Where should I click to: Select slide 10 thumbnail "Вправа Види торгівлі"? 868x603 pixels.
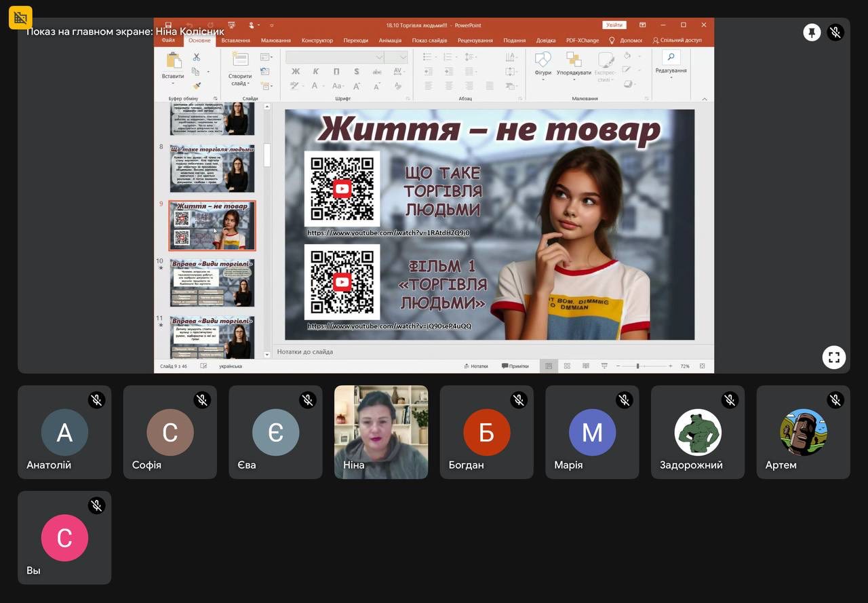tap(212, 283)
